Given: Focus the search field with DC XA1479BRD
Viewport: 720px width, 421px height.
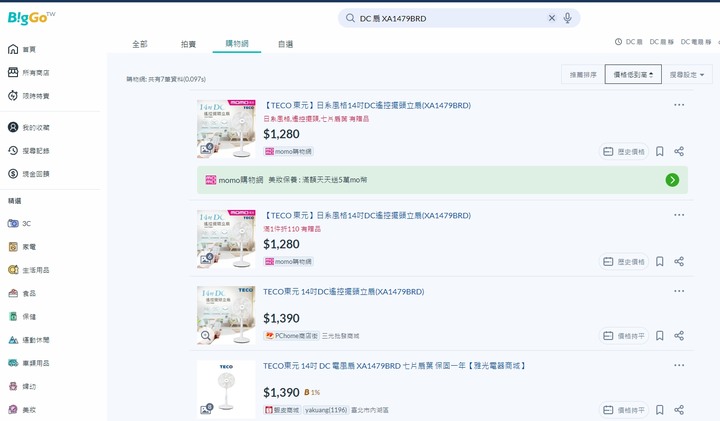Looking at the screenshot, I should (451, 18).
